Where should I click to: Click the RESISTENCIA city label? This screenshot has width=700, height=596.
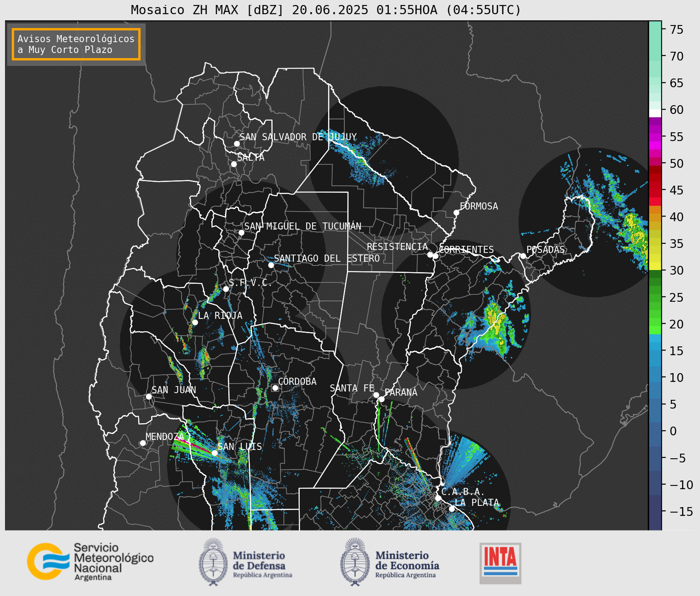397,247
